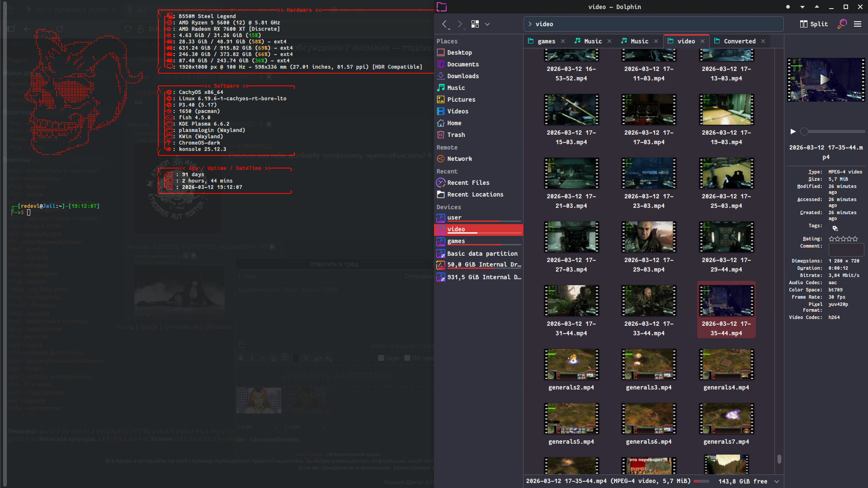This screenshot has height=488, width=868.
Task: Open Network under Remote
Action: 459,159
